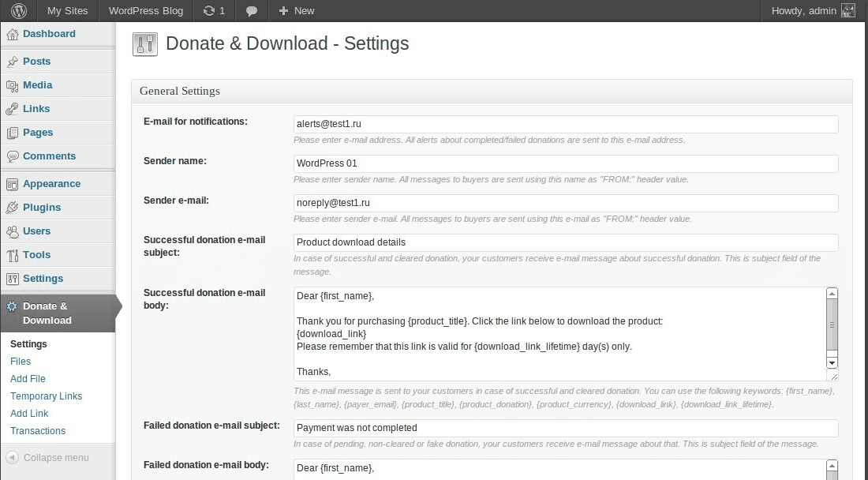Click the Users icon in sidebar

(x=12, y=231)
